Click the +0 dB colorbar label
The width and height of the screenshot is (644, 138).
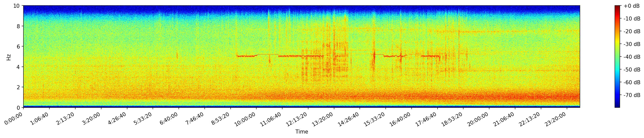[x=631, y=6]
